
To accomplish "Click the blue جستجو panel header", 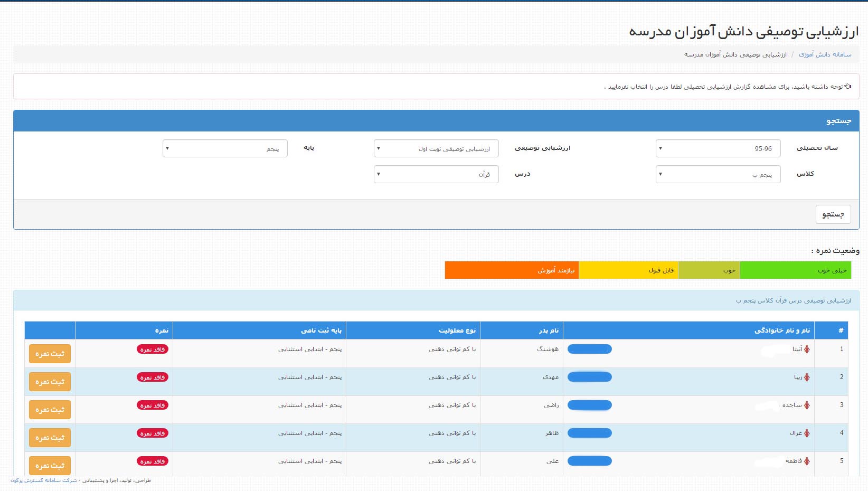I will pos(436,121).
